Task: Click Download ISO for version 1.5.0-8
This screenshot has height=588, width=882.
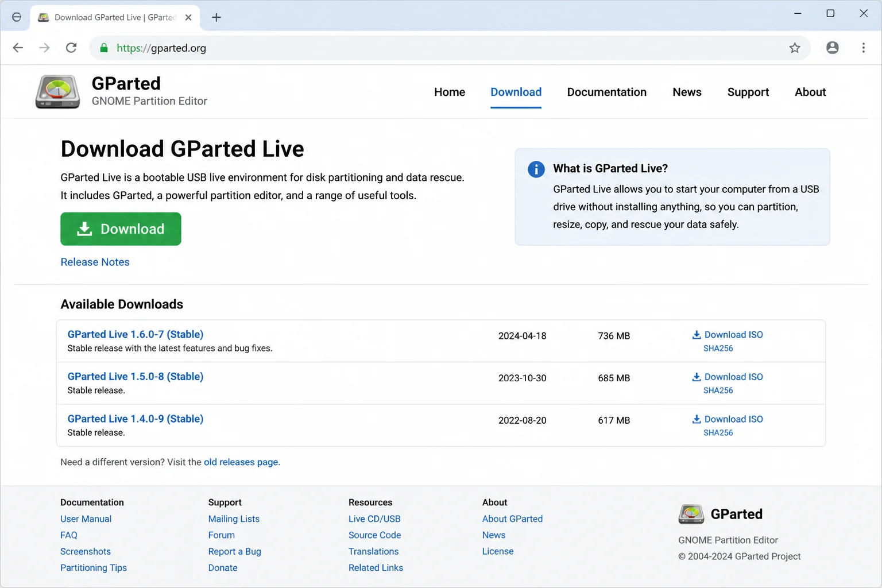Action: (728, 377)
